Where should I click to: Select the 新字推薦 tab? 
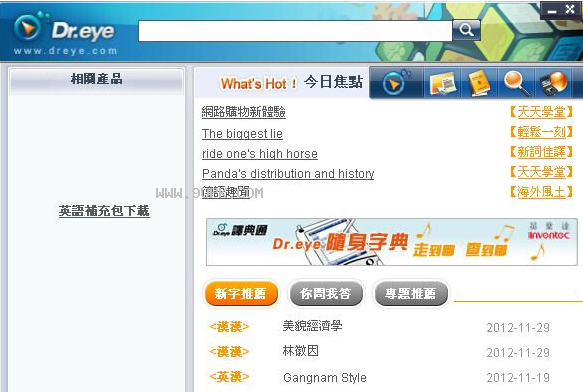241,293
